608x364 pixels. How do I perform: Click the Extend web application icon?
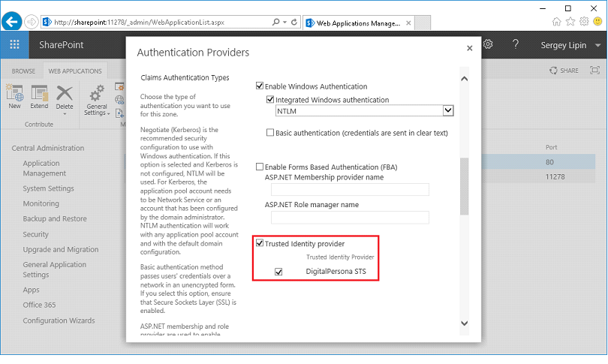(39, 96)
